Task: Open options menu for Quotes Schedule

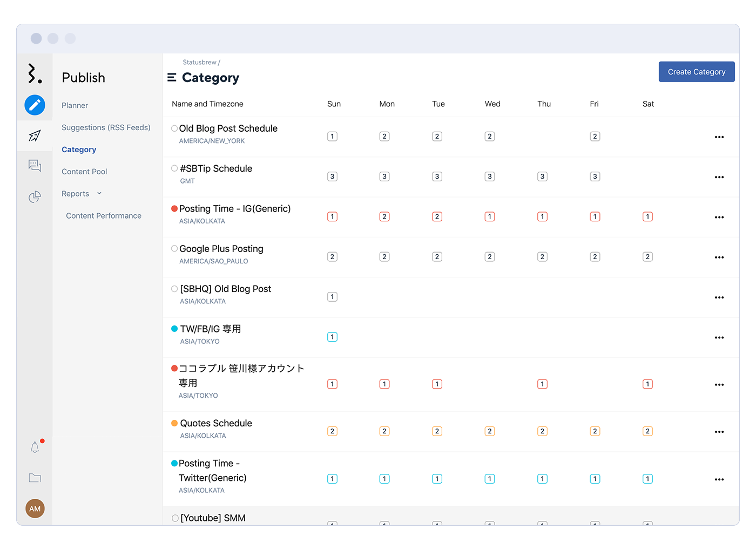Action: coord(719,431)
